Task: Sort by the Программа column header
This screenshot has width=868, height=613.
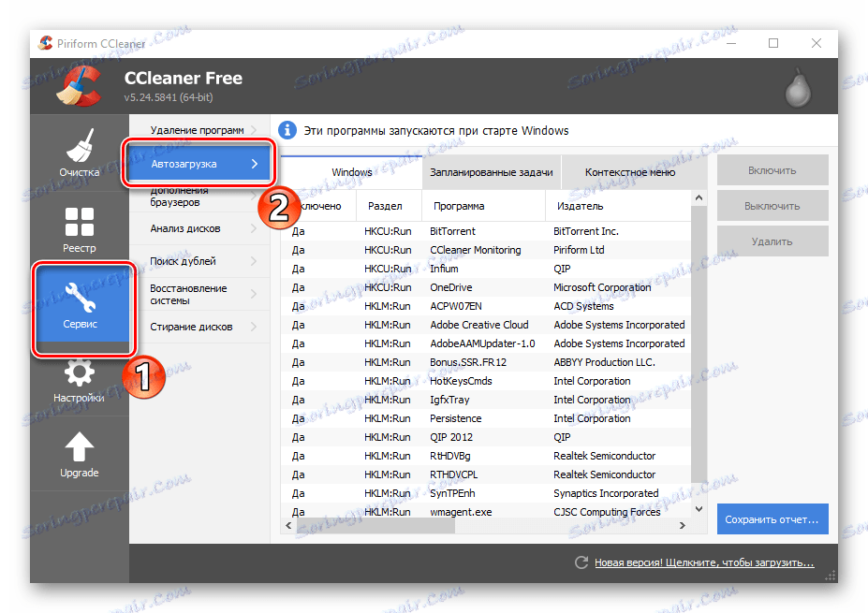Action: tap(483, 206)
